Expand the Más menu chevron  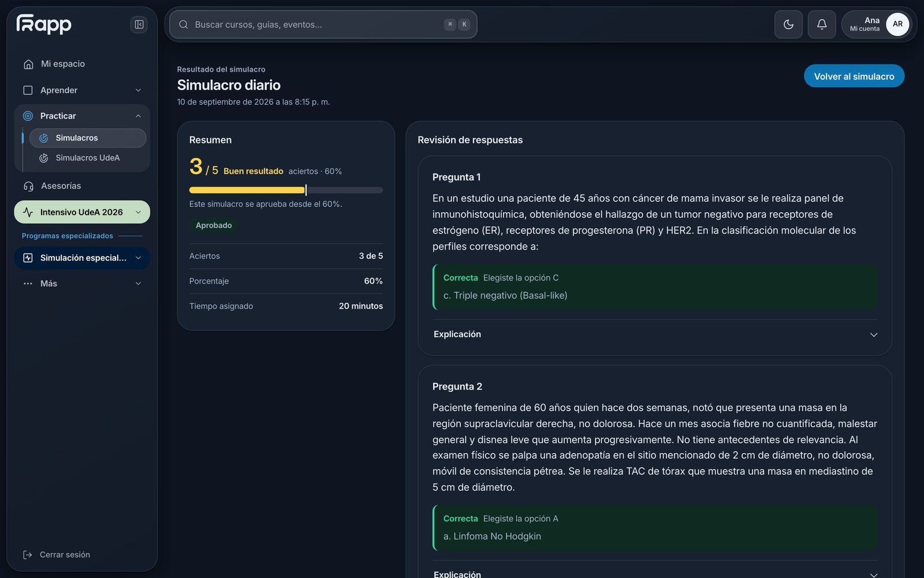point(138,284)
